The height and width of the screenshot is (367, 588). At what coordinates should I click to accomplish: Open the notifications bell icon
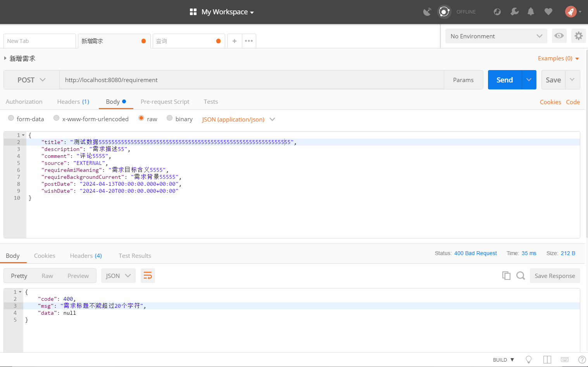pyautogui.click(x=531, y=12)
